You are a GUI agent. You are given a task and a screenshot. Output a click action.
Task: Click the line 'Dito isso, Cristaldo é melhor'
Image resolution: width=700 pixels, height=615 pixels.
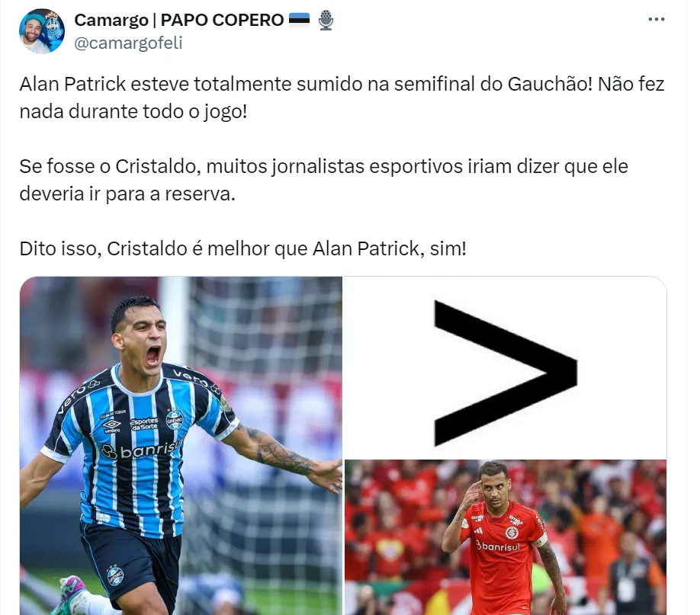tap(242, 248)
